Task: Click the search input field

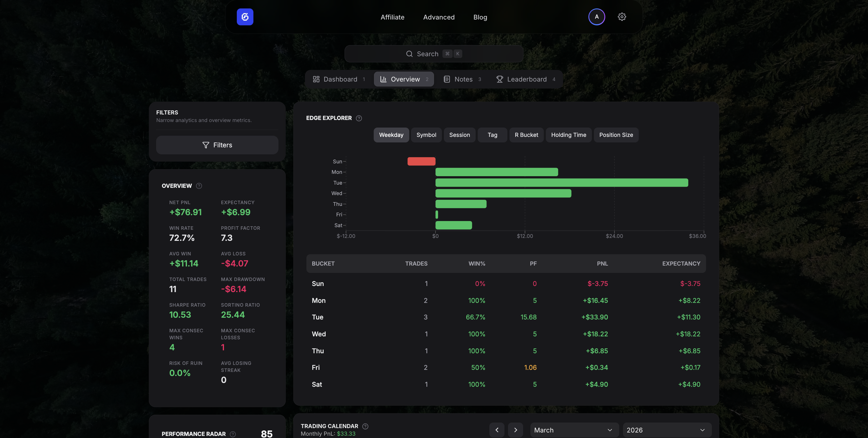Action: 434,54
